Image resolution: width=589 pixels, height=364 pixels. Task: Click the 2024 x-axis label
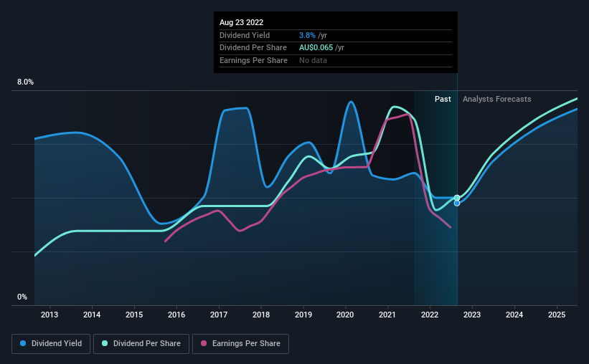514,315
